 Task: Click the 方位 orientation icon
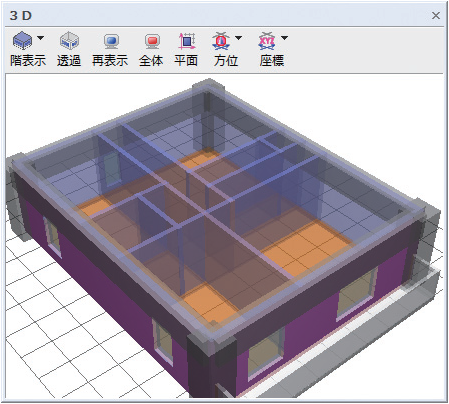point(221,41)
